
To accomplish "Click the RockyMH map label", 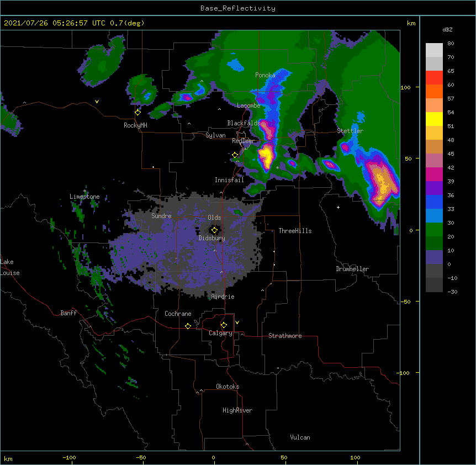I will pos(135,125).
